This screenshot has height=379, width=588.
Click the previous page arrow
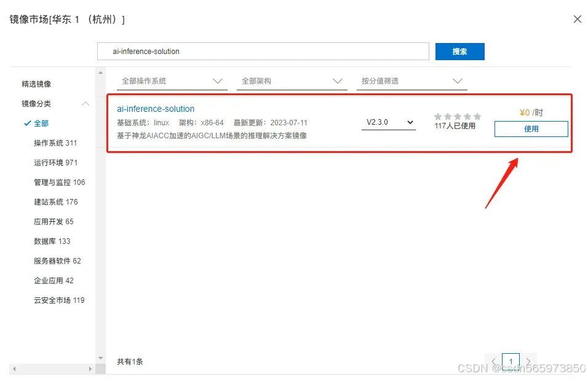493,361
